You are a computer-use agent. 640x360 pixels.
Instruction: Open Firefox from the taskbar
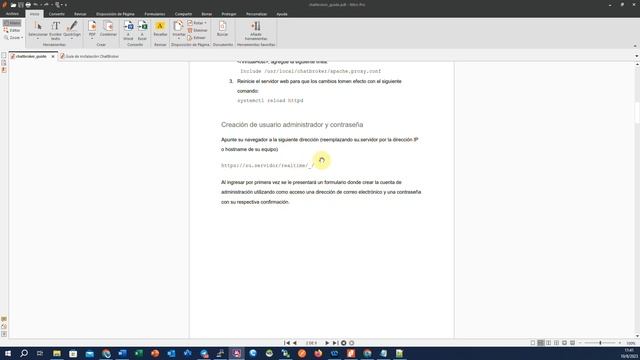tap(318, 353)
